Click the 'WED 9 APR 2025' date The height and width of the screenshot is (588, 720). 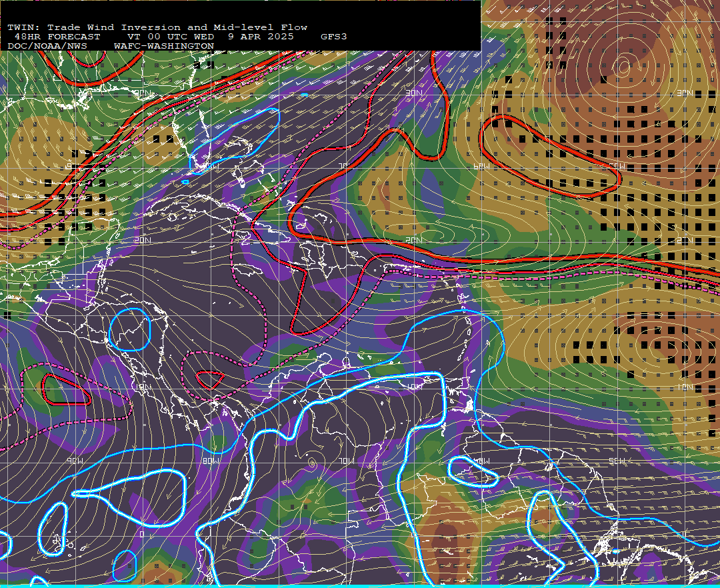244,37
